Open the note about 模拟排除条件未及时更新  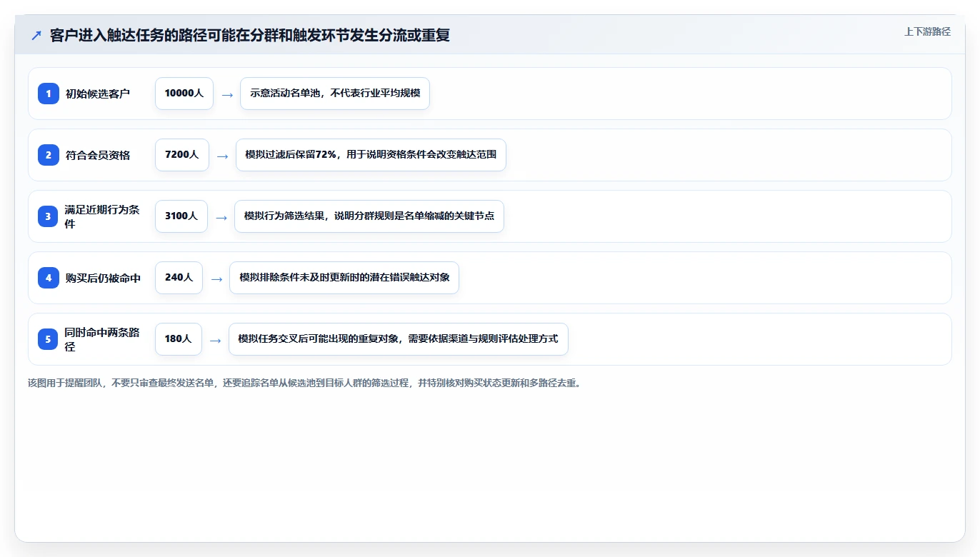pos(344,278)
